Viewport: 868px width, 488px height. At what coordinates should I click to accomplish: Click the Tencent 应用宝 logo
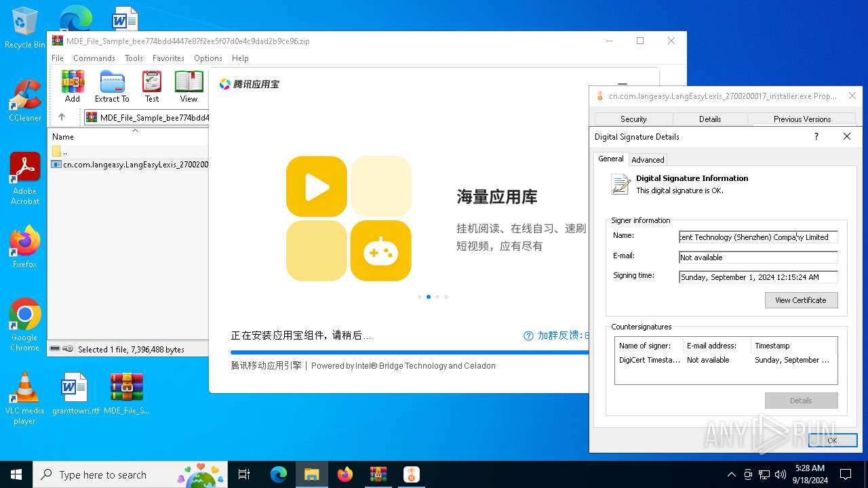[249, 84]
